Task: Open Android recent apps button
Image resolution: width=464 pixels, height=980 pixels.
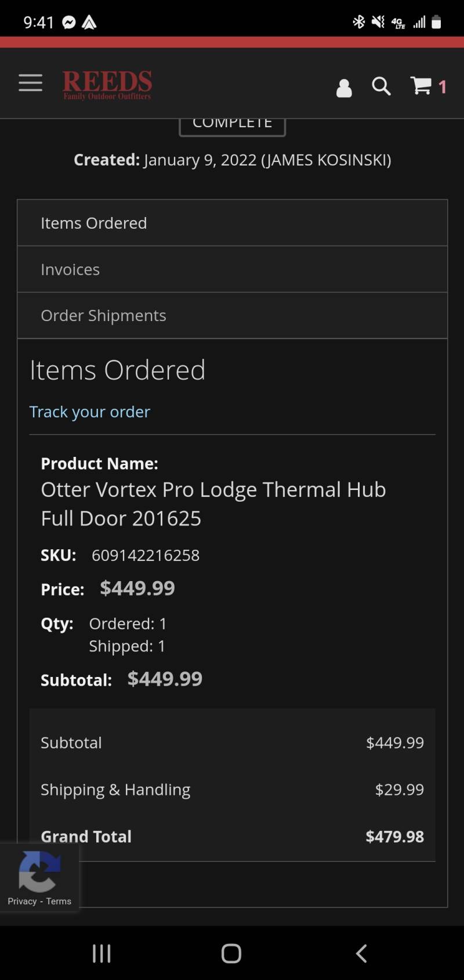Action: 101,953
